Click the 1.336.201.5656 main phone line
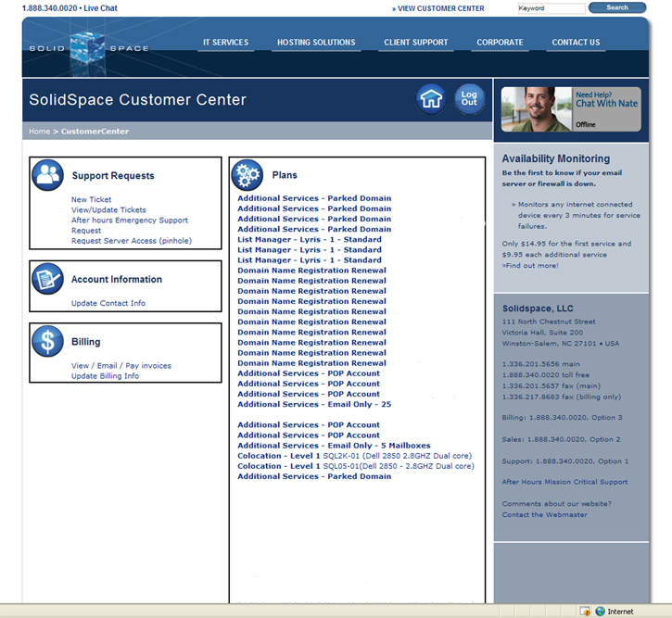The image size is (672, 618). [x=541, y=364]
